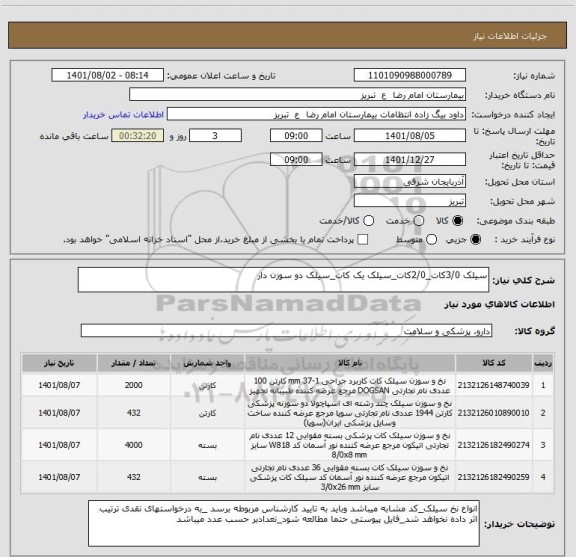Viewport: 576px width, 557px height.
Task: Click the remaining time 00:32:20 field
Action: point(138,136)
